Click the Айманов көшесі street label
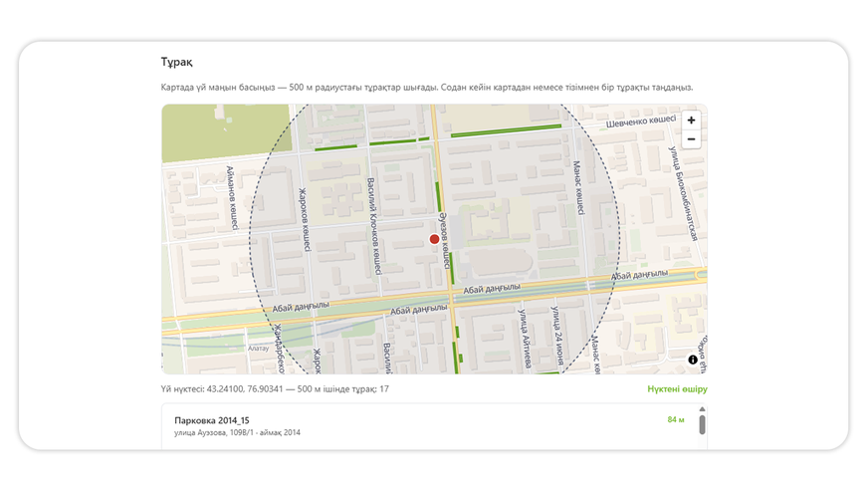 click(232, 197)
